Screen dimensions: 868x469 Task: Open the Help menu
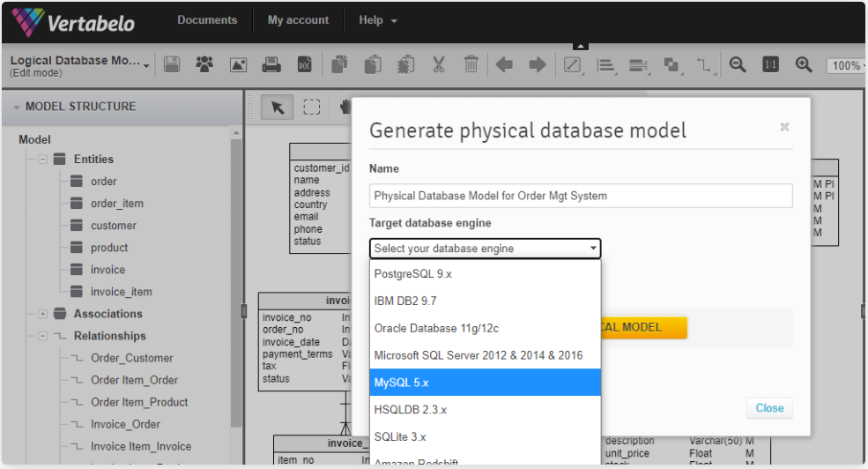tap(378, 20)
